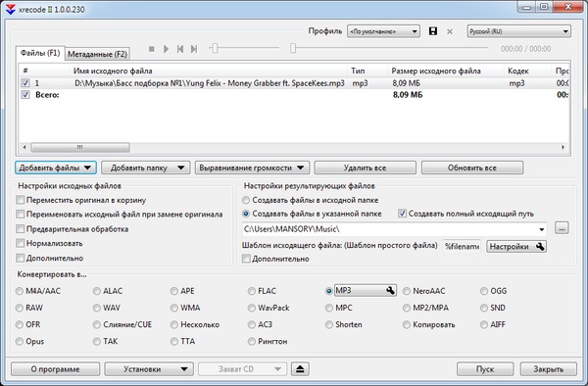Open the Захват CD dropdown
Image resolution: width=588 pixels, height=386 pixels.
coord(242,369)
